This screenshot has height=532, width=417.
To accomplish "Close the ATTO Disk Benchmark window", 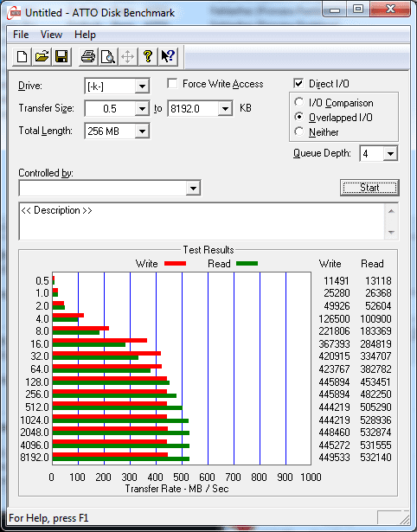I will click(390, 10).
